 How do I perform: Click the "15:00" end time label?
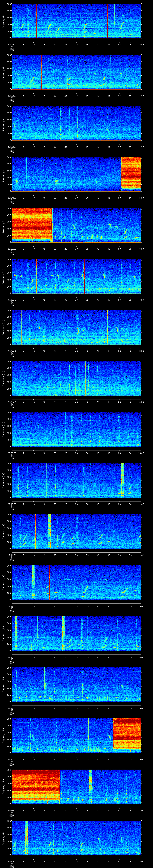(141, 708)
